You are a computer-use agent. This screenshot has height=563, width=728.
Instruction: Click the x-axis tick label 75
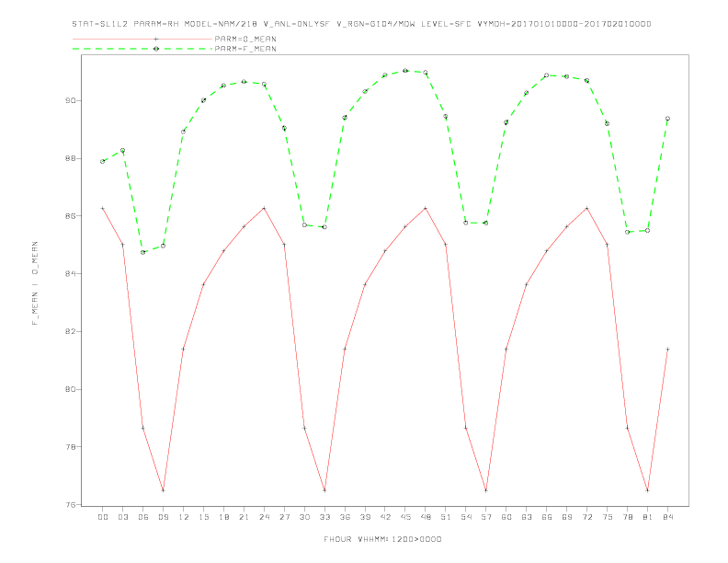pyautogui.click(x=608, y=517)
